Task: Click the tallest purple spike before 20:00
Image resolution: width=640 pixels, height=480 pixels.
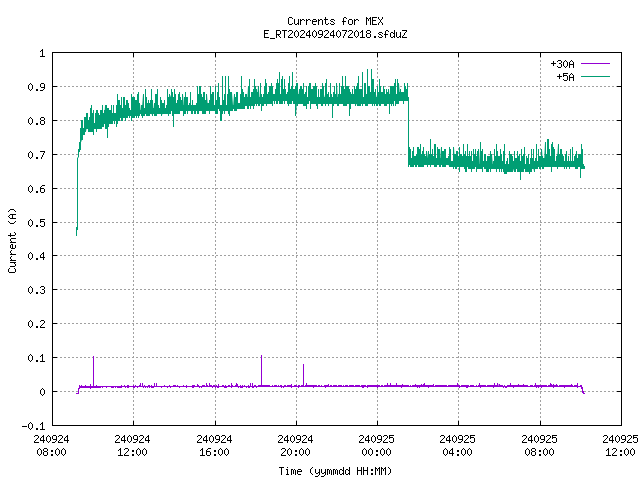Action: (262, 371)
